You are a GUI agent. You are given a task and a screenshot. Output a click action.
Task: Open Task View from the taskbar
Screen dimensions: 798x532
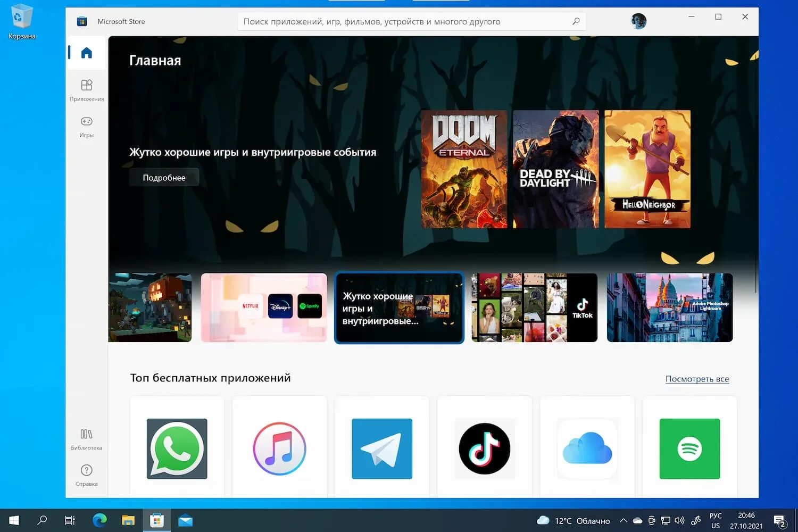(70, 520)
